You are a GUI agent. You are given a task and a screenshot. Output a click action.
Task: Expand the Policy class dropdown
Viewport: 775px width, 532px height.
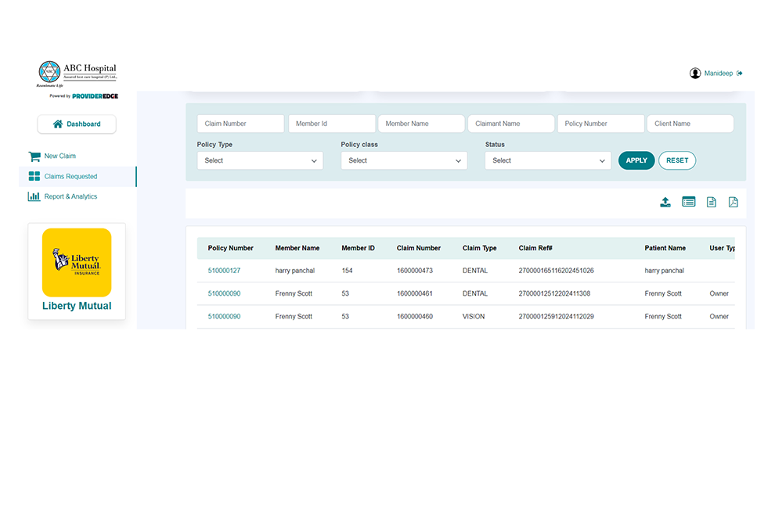404,160
